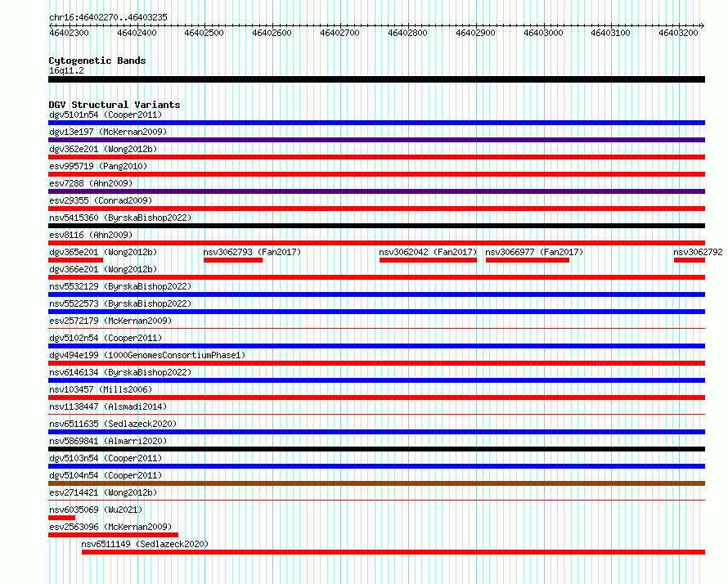Select esv2563096 (McKernan2009) label
Viewport: 728px width, 584px height.
110,527
